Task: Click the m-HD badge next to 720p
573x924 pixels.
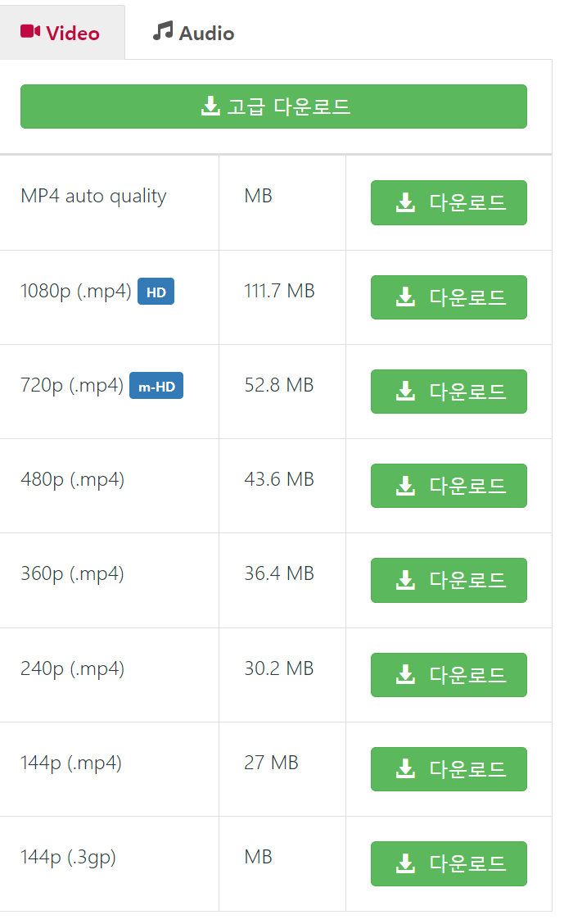Action: coord(156,386)
